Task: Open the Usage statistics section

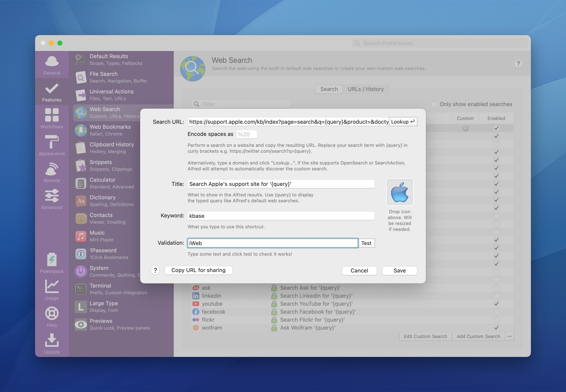Action: click(x=52, y=290)
